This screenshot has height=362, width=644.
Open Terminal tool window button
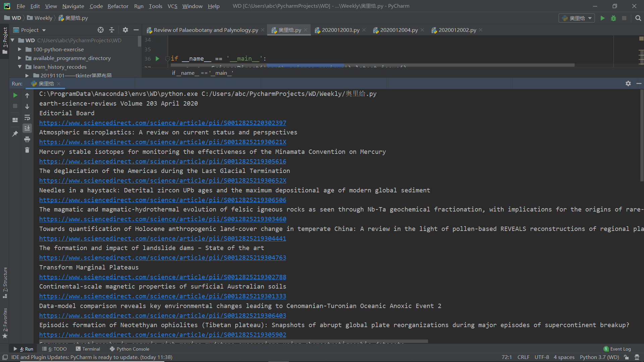tap(88, 349)
